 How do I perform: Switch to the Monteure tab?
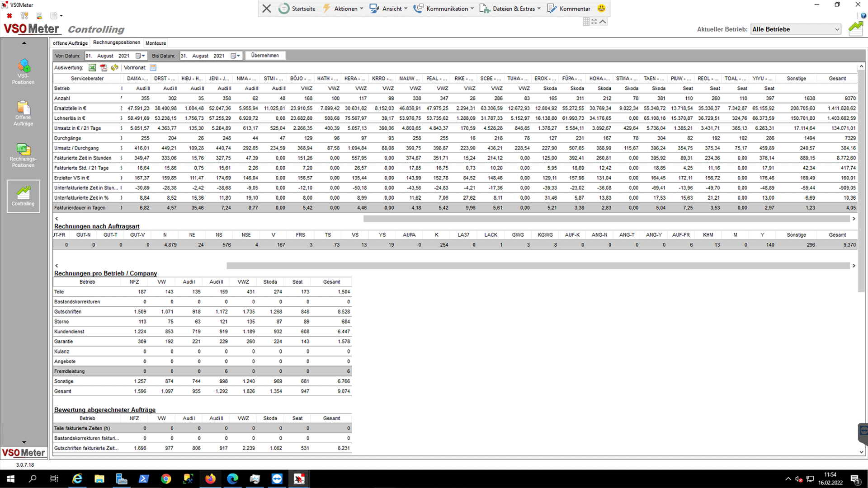click(x=156, y=43)
